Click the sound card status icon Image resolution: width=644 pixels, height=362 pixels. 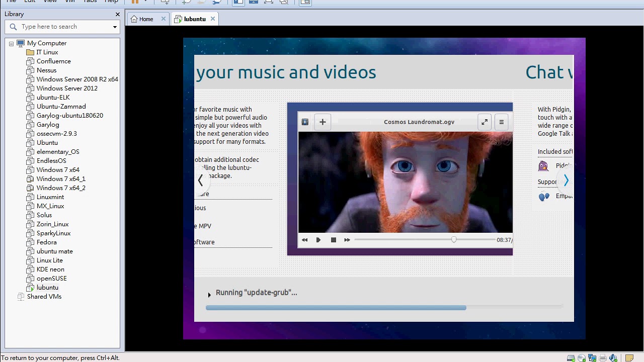coord(613,358)
